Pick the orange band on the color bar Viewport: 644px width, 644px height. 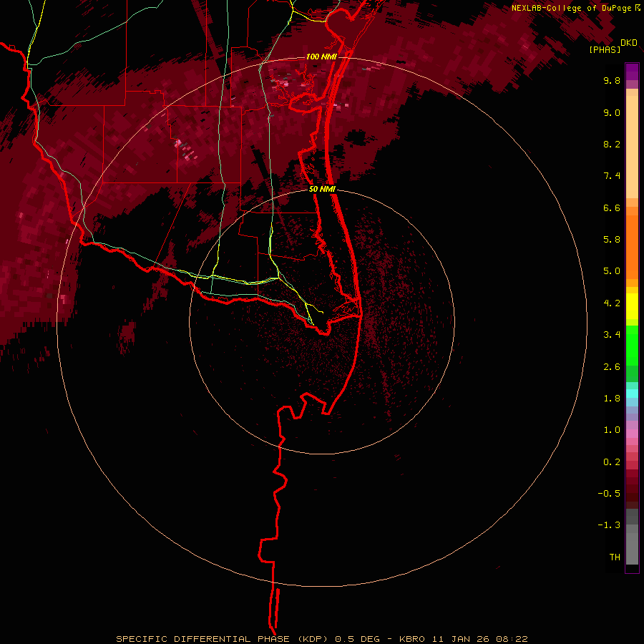(x=632, y=248)
